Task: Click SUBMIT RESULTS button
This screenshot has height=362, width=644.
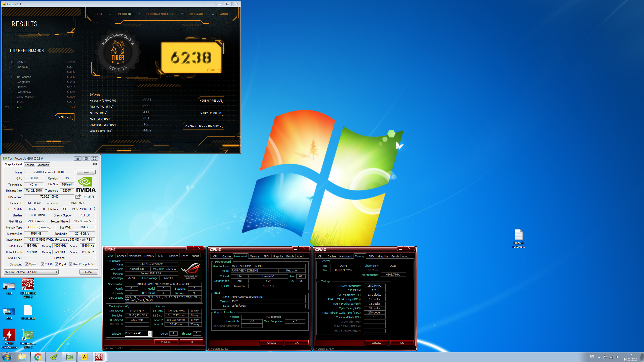Action: point(211,101)
